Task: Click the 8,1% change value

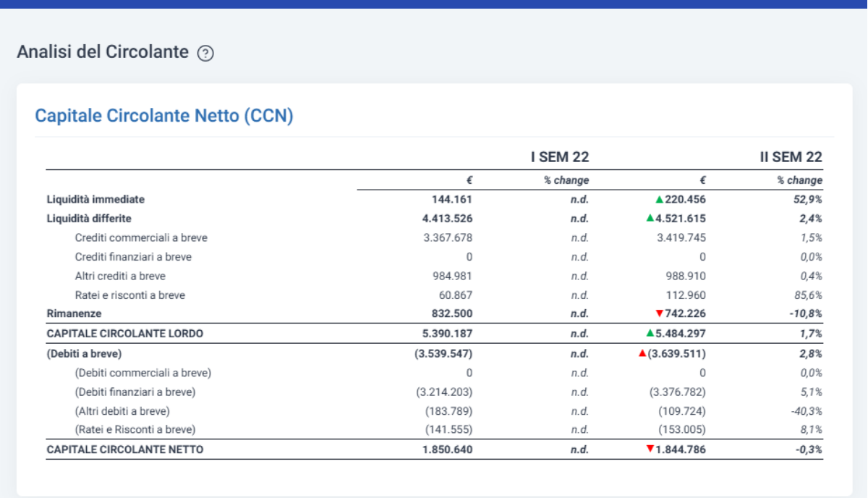Action: coord(812,430)
